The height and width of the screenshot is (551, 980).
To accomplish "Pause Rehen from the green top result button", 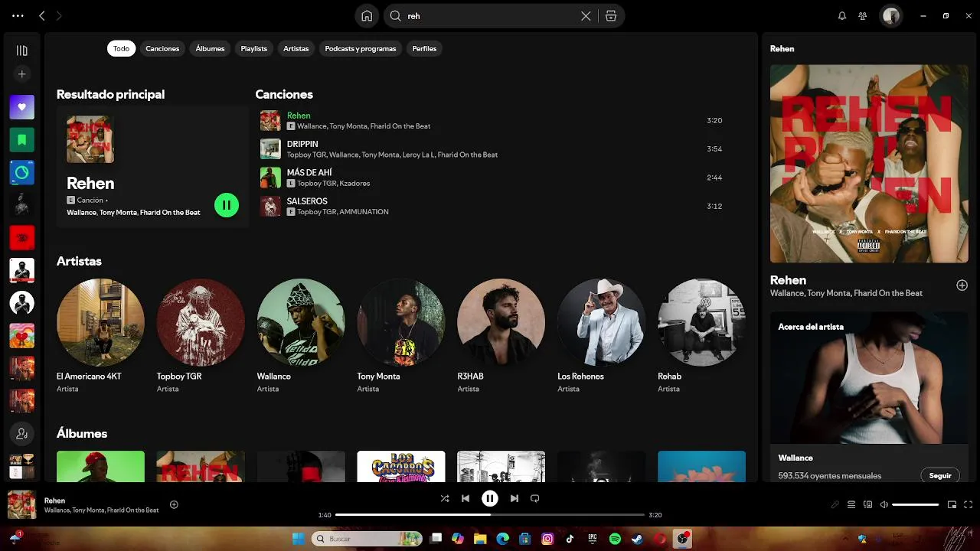I will [227, 205].
